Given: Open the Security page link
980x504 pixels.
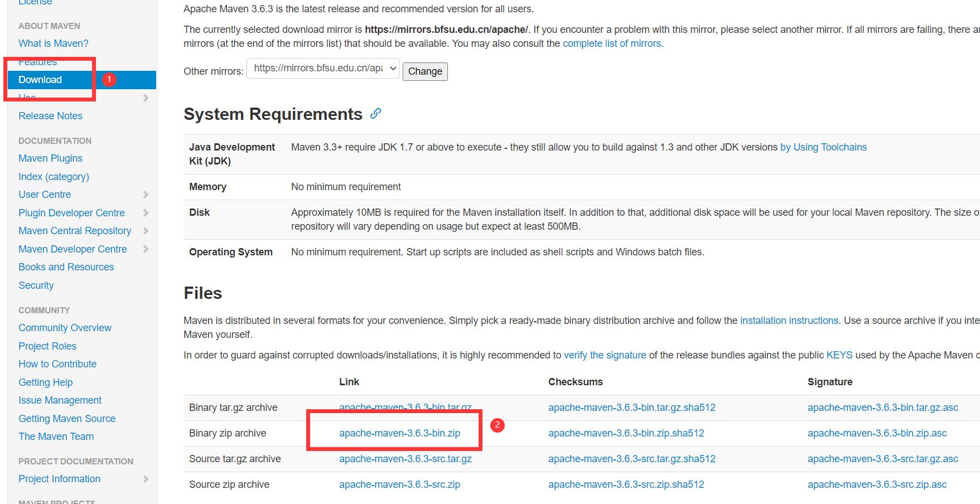Looking at the screenshot, I should coord(36,285).
